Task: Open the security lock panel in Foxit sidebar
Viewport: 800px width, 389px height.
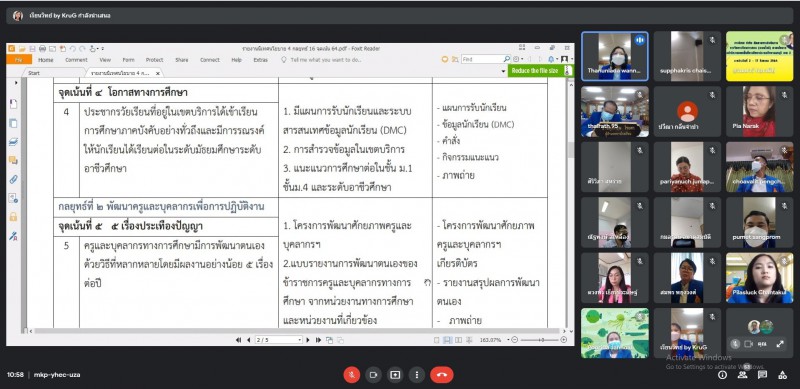Action: pyautogui.click(x=13, y=217)
